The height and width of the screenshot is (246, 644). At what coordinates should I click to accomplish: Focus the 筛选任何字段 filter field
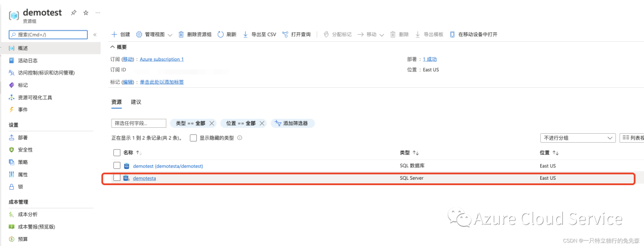tap(139, 123)
